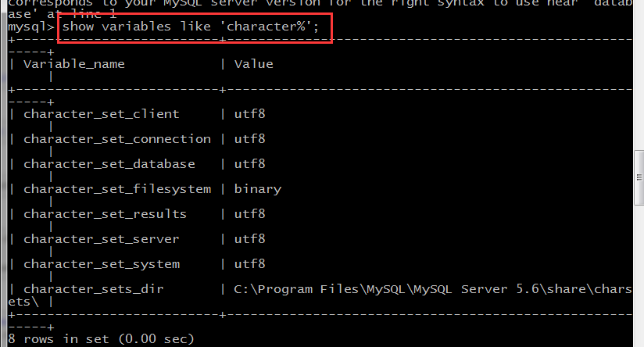The image size is (644, 347).
Task: Click the utf8 value for character_set_server
Action: (250, 239)
